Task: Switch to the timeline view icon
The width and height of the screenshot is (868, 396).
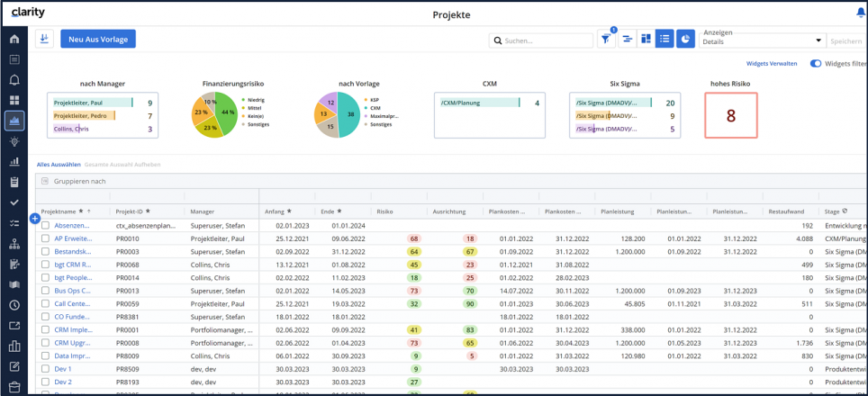Action: click(x=628, y=40)
